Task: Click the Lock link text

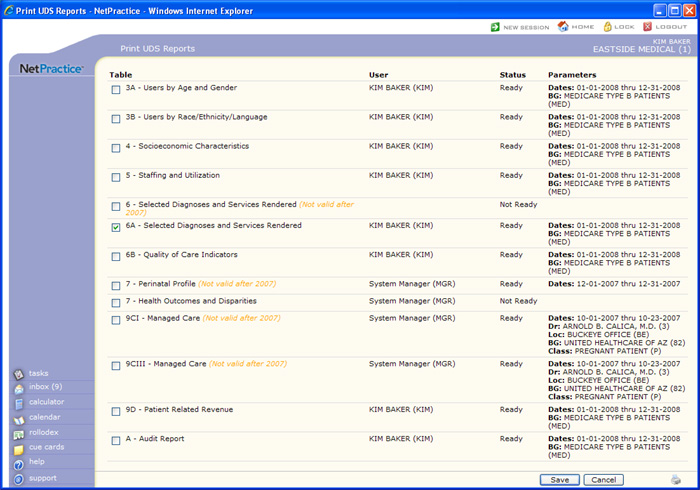Action: 624,27
